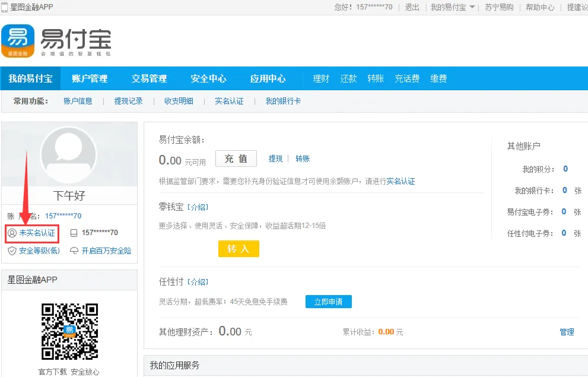Click the 安全等级(低) link
The height and width of the screenshot is (377, 588).
[39, 251]
